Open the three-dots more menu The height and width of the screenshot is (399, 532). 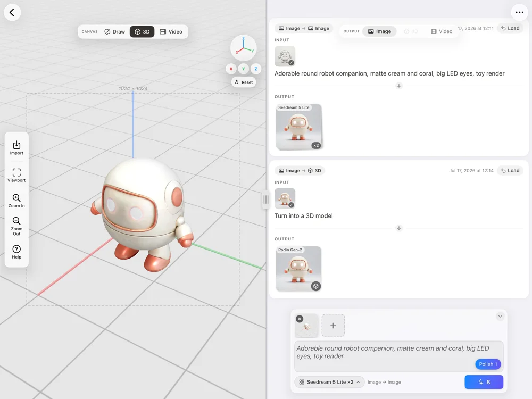click(x=519, y=13)
